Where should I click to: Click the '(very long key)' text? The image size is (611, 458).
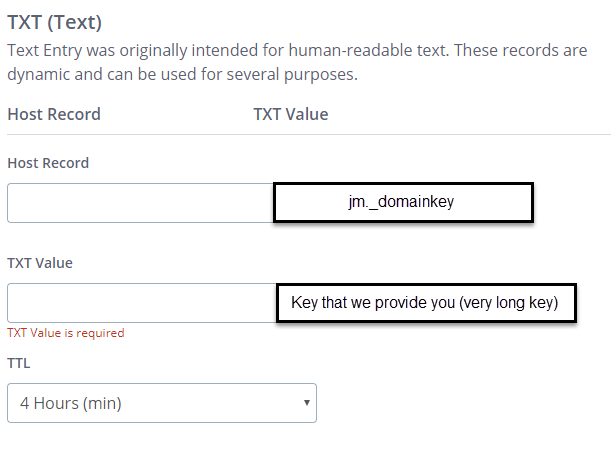[510, 303]
